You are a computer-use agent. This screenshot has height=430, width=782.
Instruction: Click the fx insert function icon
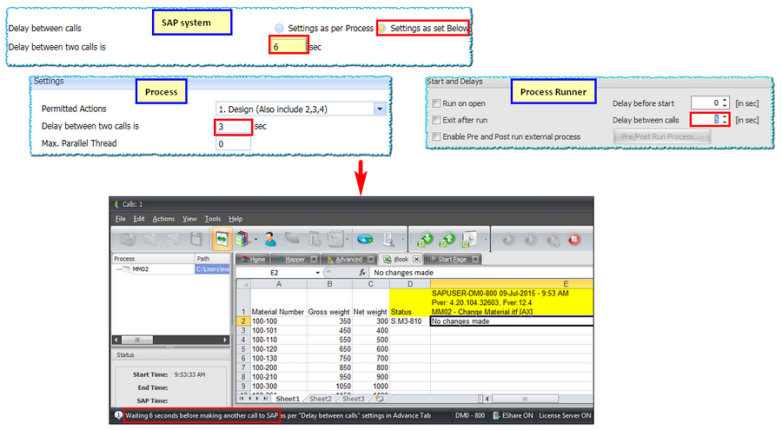(x=363, y=272)
